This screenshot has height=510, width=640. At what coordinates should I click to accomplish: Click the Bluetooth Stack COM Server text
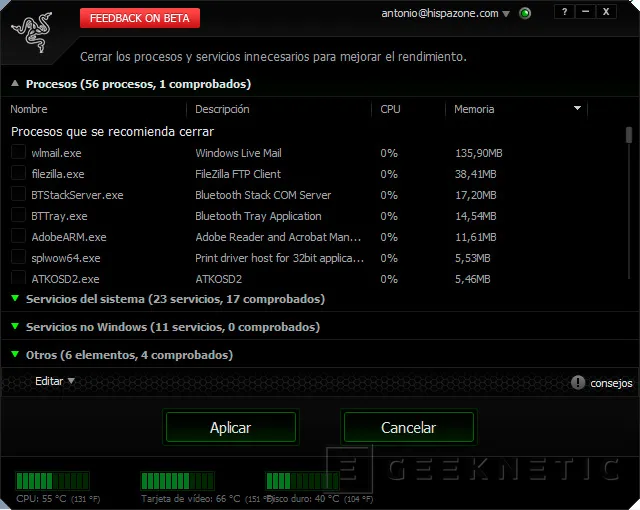coord(263,195)
